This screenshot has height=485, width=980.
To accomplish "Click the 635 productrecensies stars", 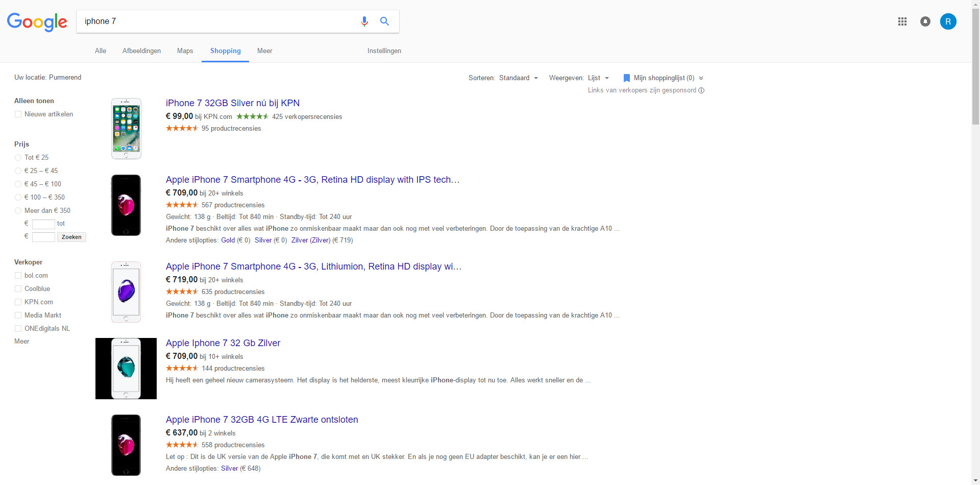I will [x=182, y=292].
